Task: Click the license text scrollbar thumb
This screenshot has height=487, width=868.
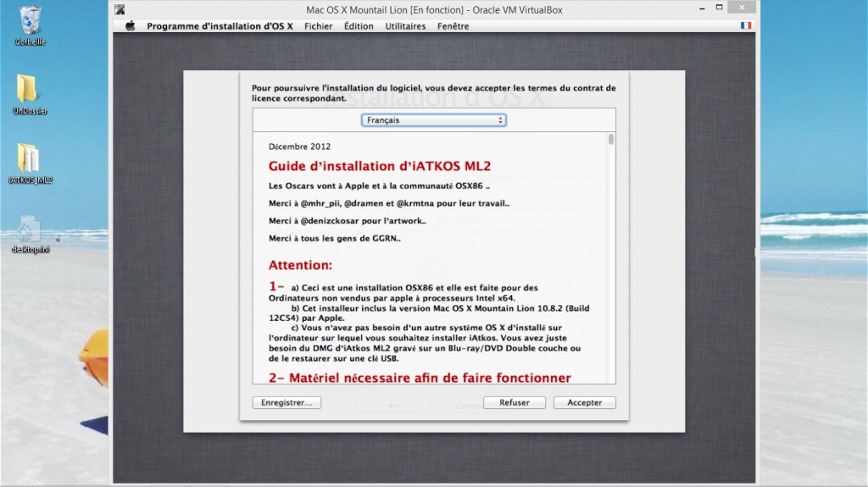Action: pos(610,140)
